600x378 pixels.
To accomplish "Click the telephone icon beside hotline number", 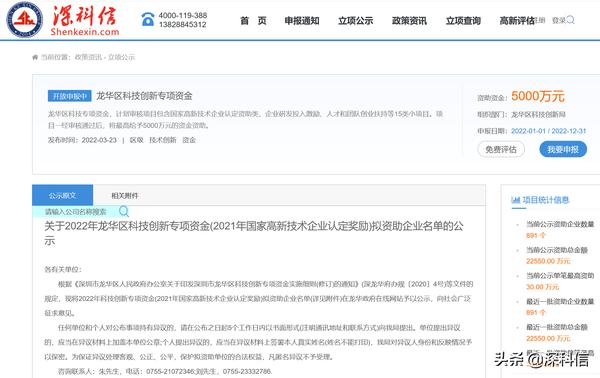I will [x=148, y=19].
